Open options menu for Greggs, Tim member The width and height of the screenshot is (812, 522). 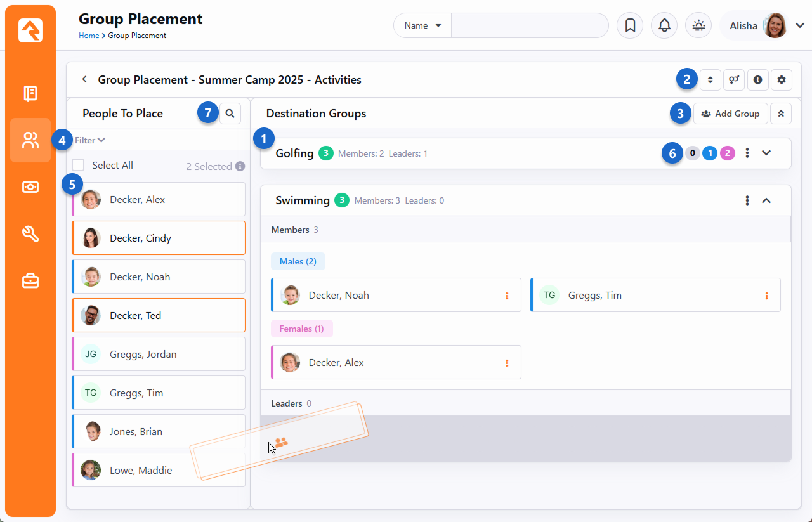(766, 296)
